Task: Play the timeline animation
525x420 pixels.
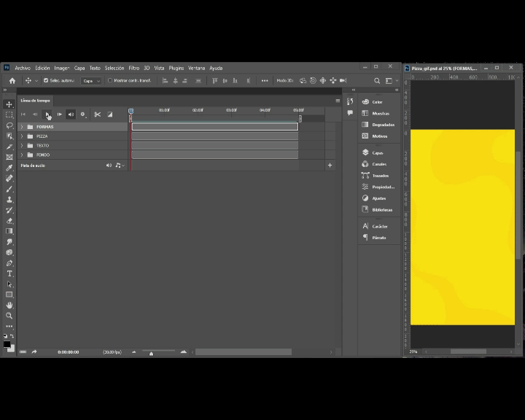Action: (47, 114)
